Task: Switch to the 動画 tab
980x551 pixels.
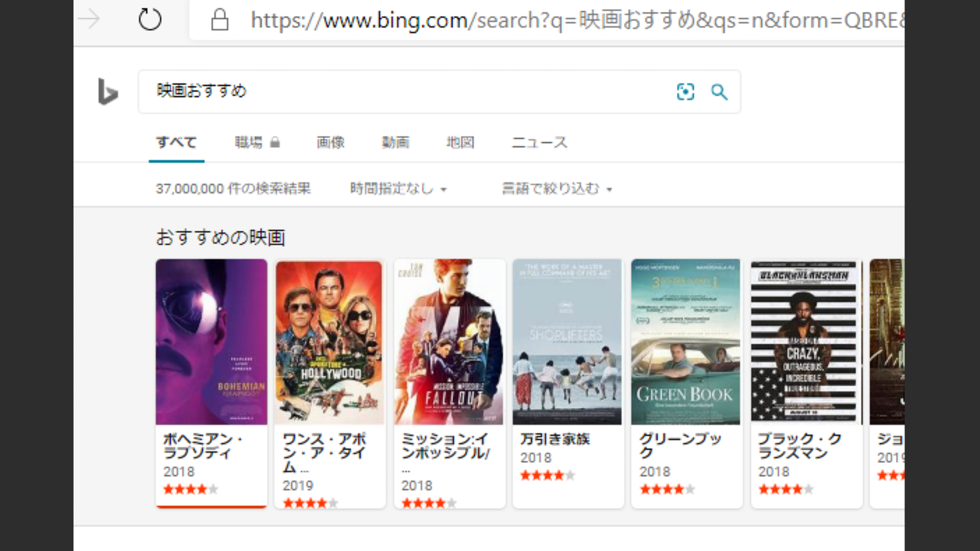Action: coord(396,142)
